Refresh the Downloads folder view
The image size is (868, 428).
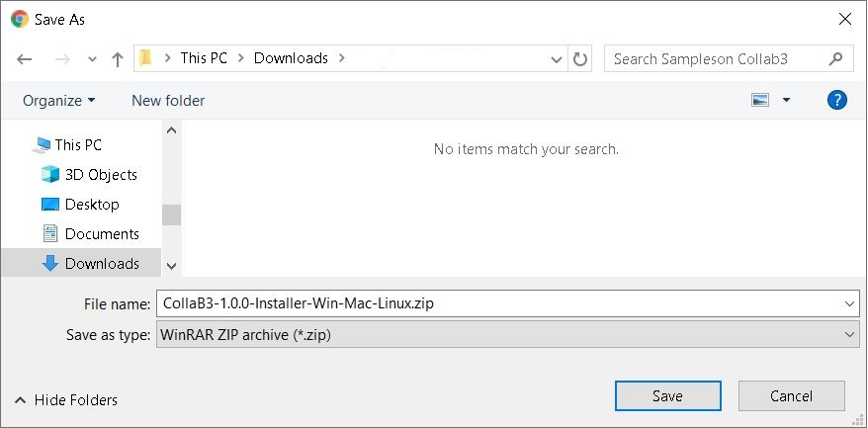tap(580, 58)
